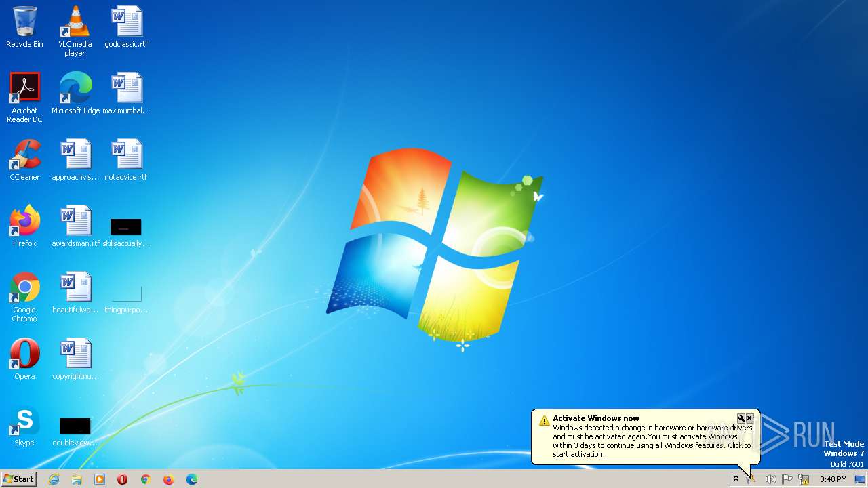This screenshot has height=488, width=868.
Task: Launch Internet Explorer from the taskbar
Action: point(54,479)
